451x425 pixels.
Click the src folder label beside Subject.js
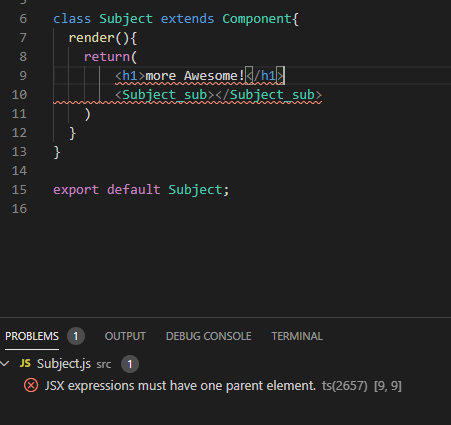click(x=104, y=364)
